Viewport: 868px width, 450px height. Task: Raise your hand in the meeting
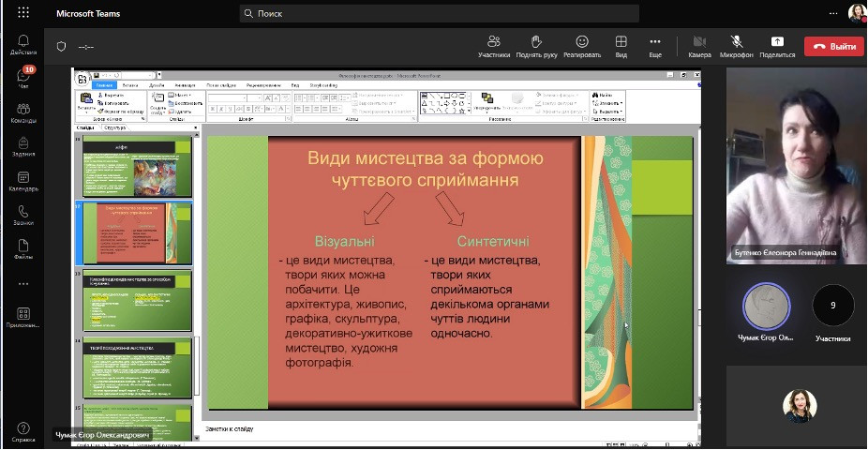click(x=537, y=46)
